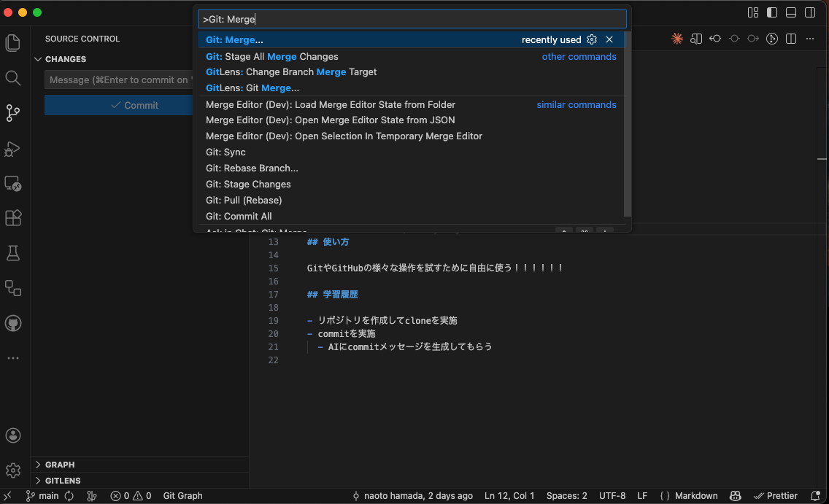Click the main branch in status bar
The width and height of the screenshot is (829, 504).
pos(42,495)
